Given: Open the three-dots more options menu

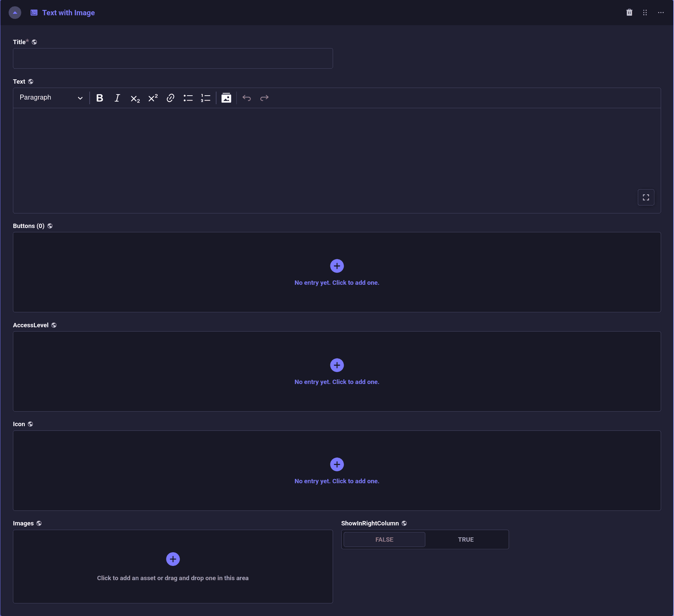Looking at the screenshot, I should click(661, 12).
